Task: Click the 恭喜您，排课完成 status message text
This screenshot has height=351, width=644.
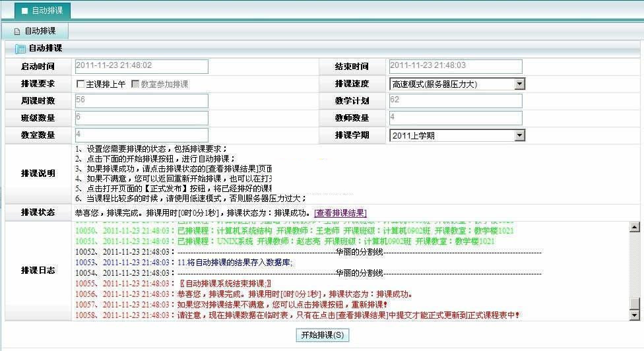Action: coord(192,213)
